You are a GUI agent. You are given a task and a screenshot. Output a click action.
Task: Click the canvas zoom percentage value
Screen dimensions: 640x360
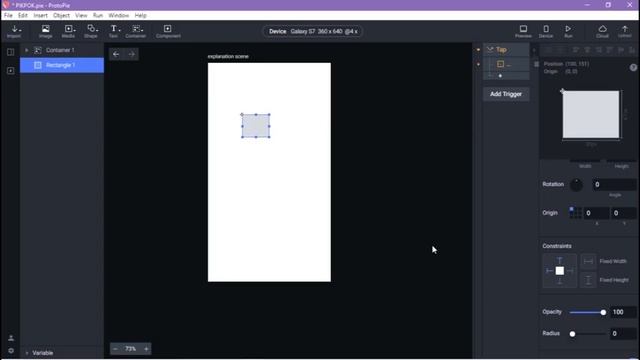pyautogui.click(x=131, y=349)
